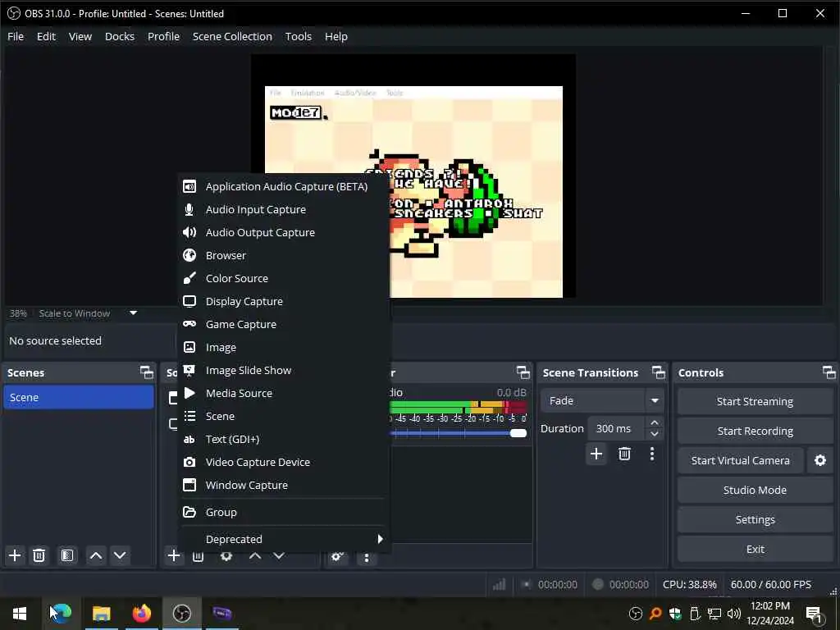This screenshot has width=840, height=630.
Task: Open source properties gear icon
Action: point(226,557)
